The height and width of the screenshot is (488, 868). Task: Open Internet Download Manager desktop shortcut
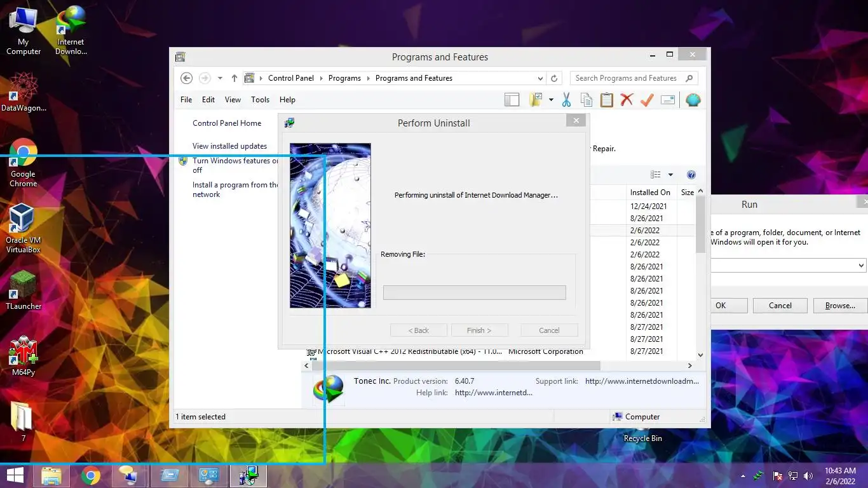71,31
